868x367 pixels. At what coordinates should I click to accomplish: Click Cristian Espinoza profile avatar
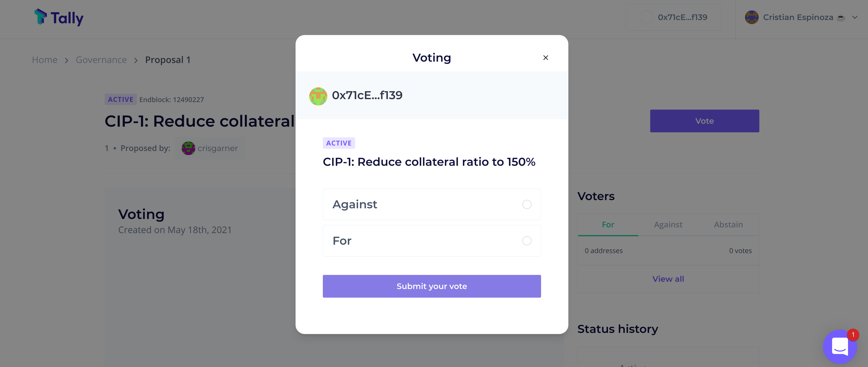click(751, 17)
